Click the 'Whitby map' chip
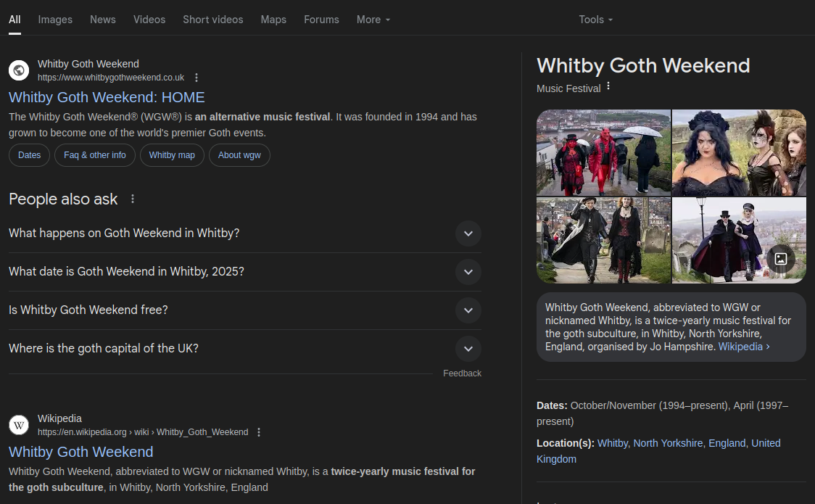 172,155
